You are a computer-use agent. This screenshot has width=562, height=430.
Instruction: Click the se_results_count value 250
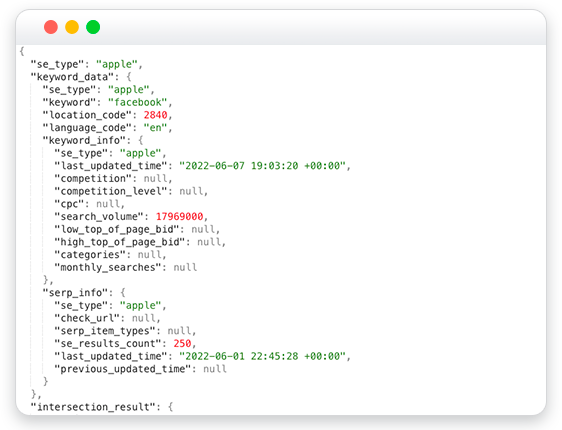[x=182, y=343]
